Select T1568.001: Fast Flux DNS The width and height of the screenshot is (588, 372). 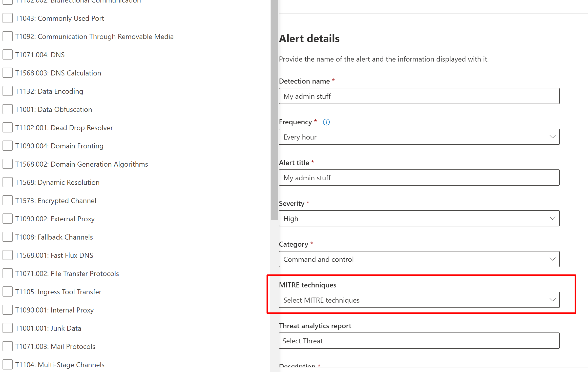[x=8, y=255]
